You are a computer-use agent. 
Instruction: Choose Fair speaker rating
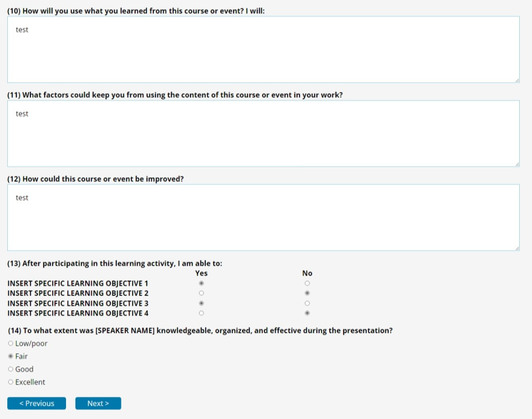point(11,356)
